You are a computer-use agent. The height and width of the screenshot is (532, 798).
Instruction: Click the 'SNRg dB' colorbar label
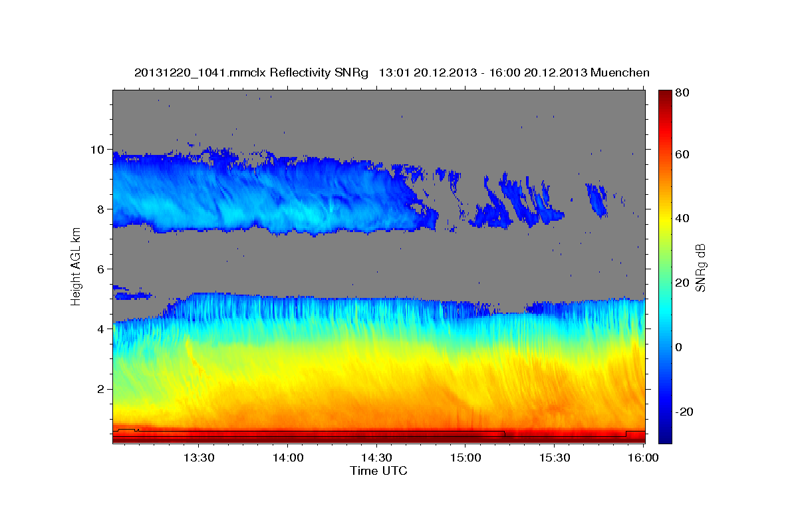[x=700, y=268]
